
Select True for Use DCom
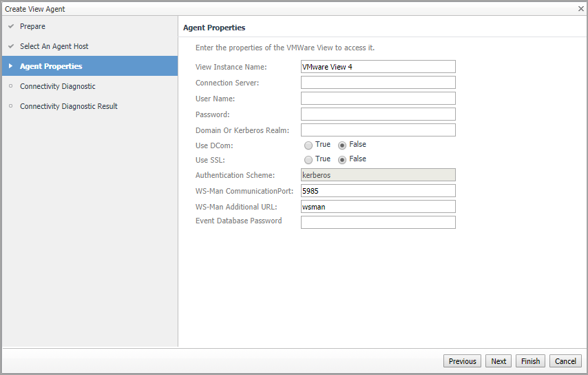coord(309,145)
